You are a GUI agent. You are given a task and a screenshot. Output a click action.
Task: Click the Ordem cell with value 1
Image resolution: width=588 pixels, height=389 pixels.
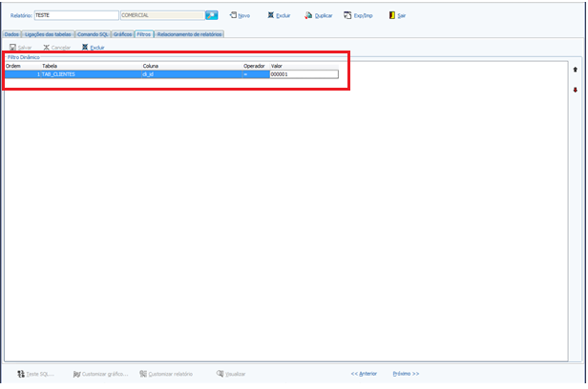point(23,74)
